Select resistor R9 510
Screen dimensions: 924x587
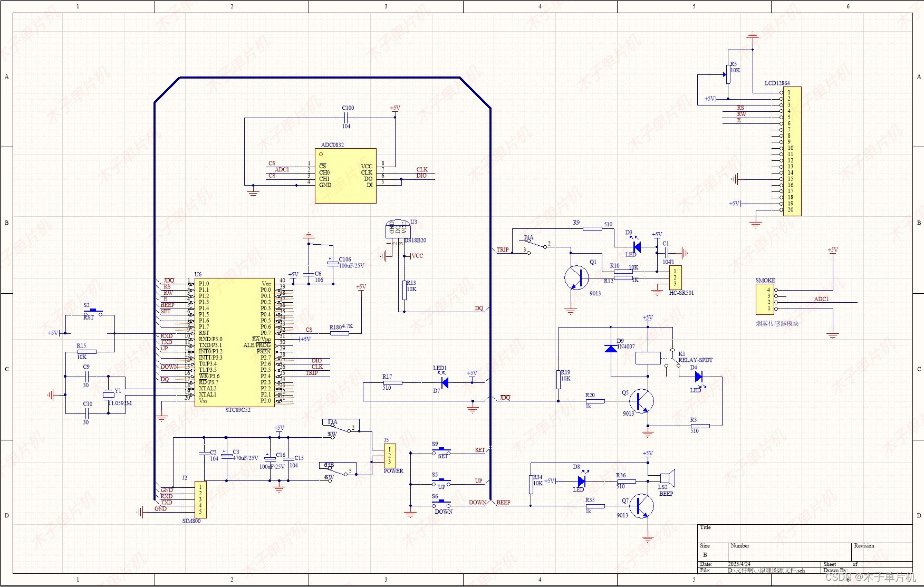pyautogui.click(x=592, y=228)
